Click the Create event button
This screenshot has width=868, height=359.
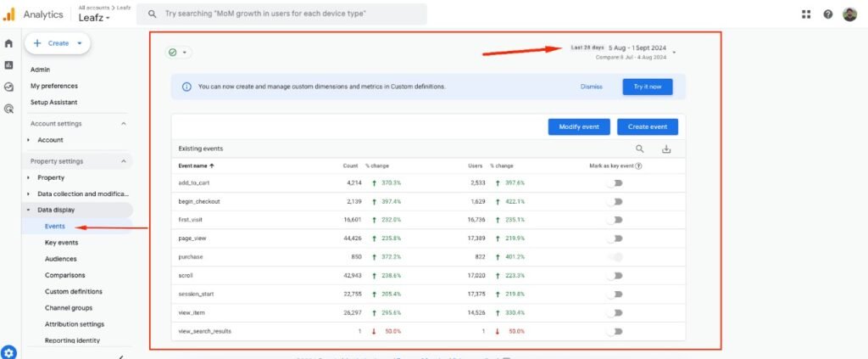point(647,126)
